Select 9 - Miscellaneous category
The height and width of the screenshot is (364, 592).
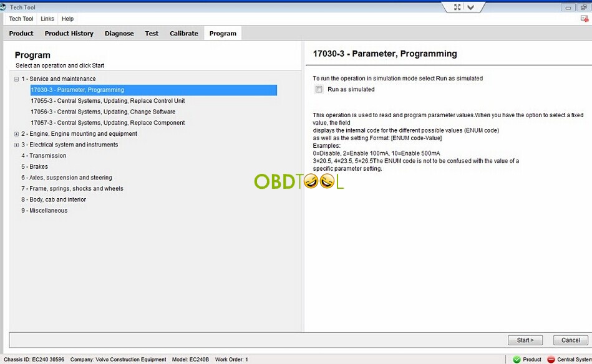(44, 210)
